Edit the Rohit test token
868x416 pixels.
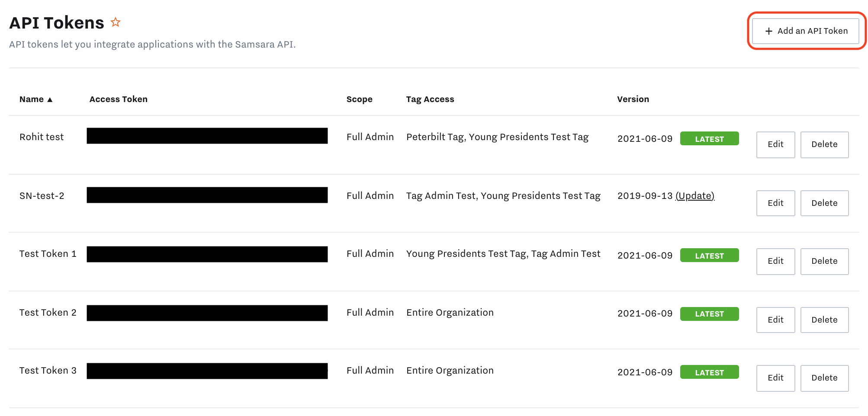[x=775, y=144]
